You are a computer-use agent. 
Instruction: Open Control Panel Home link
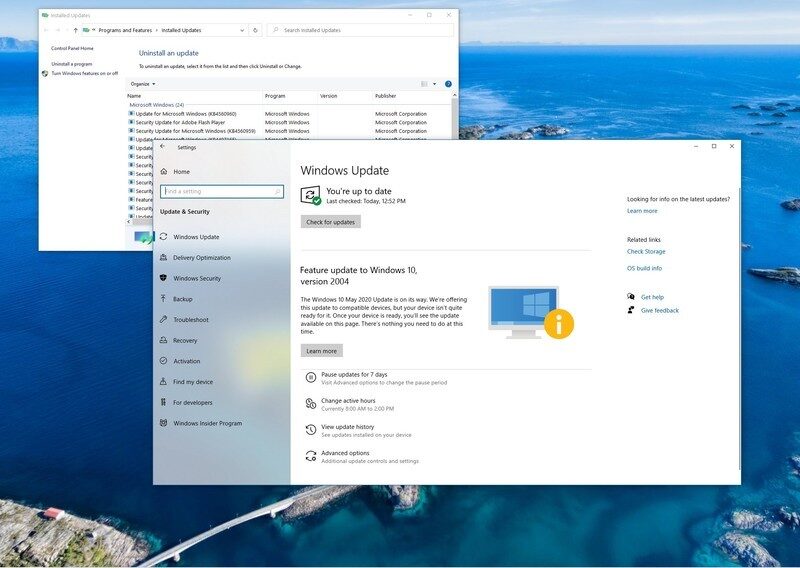pos(72,48)
